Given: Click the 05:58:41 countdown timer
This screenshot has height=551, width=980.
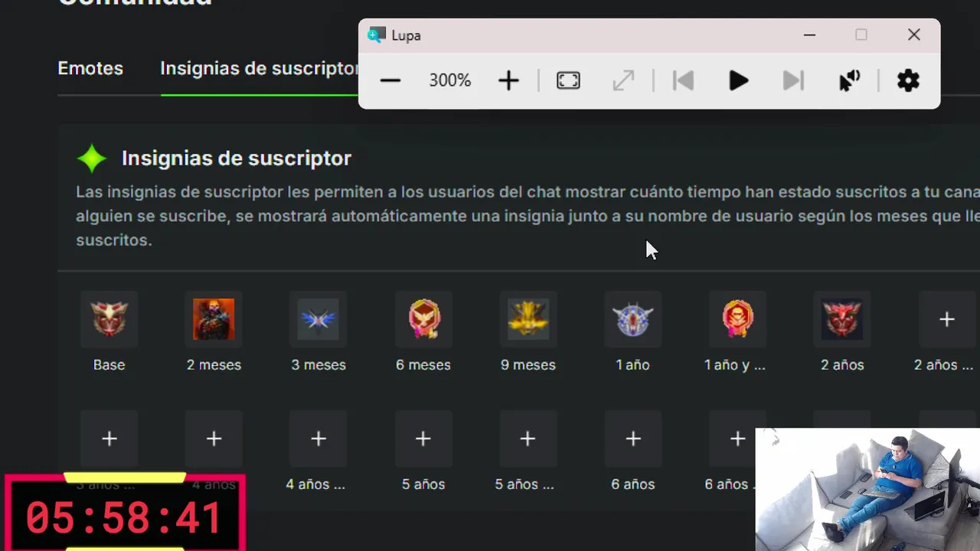Looking at the screenshot, I should click(x=125, y=518).
